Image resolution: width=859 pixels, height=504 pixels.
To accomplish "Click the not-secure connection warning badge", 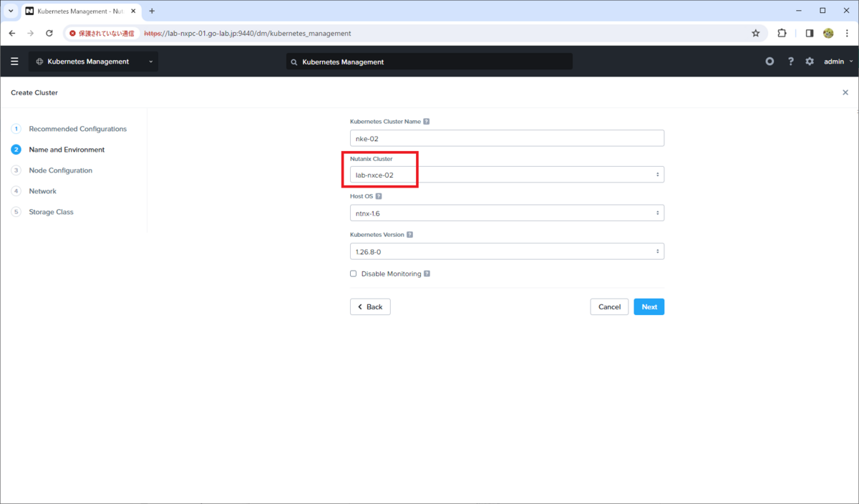I will (x=102, y=33).
